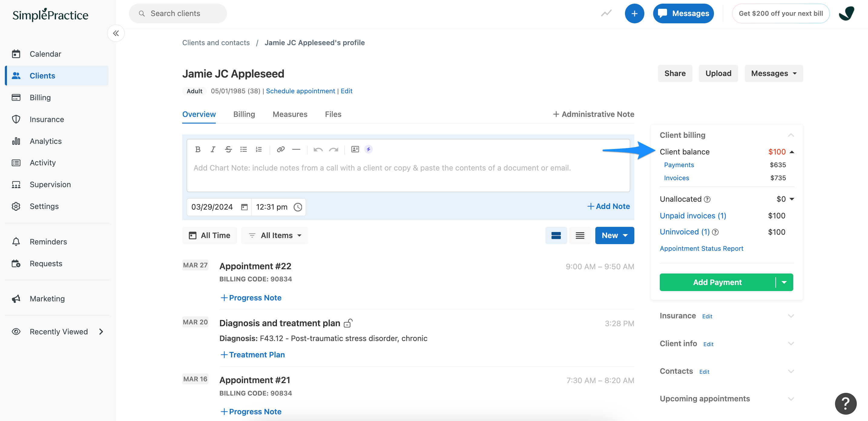Redo the chart note edit
Image resolution: width=868 pixels, height=421 pixels.
334,149
